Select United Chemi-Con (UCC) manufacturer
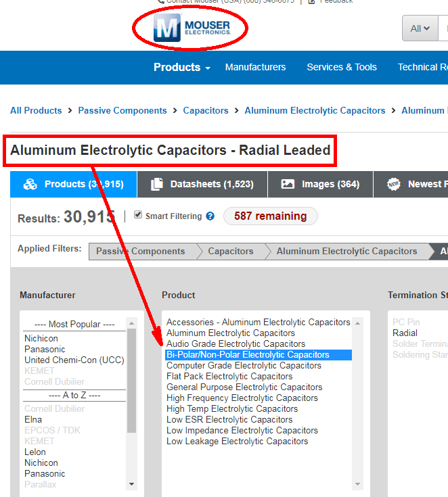This screenshot has height=497, width=448. [x=74, y=360]
